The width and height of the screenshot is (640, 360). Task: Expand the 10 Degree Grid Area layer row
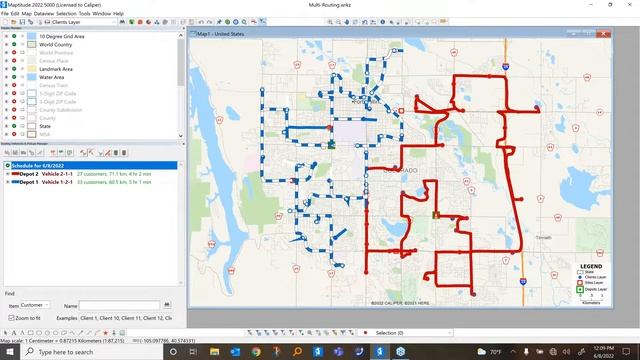coord(6,36)
